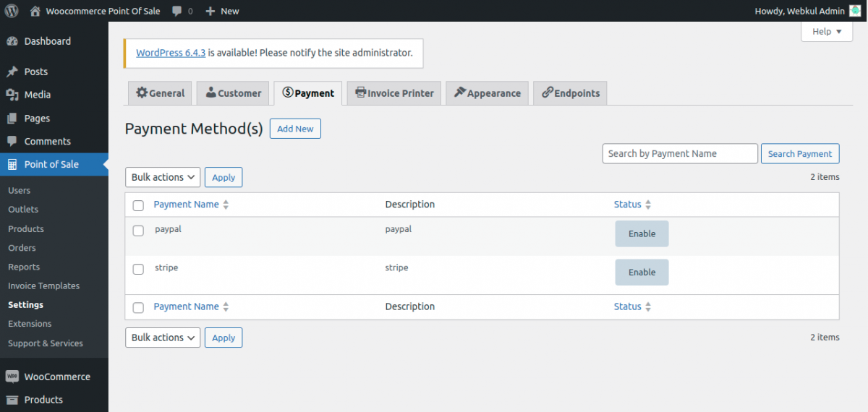Switch to the Appearance tab
The width and height of the screenshot is (868, 412).
[488, 93]
